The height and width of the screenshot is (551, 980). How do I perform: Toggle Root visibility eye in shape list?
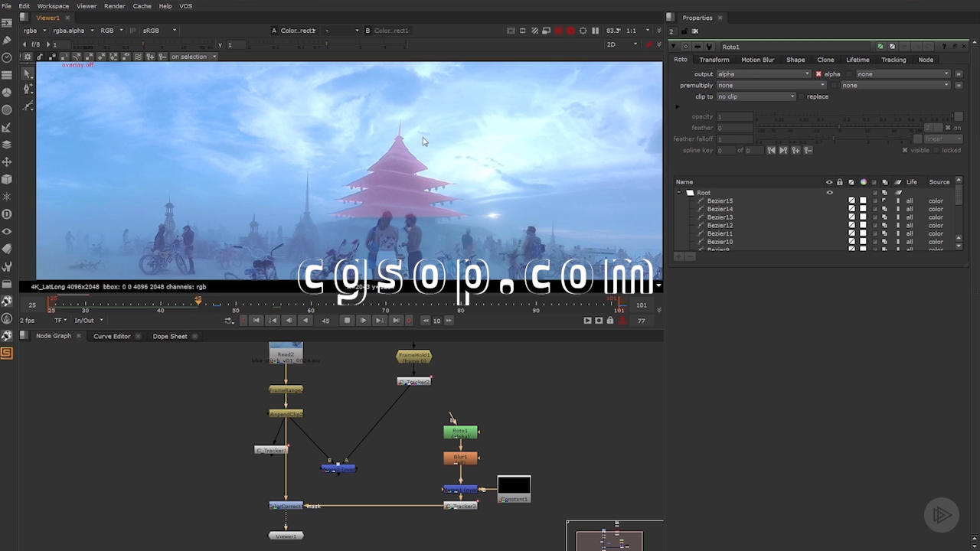(x=829, y=193)
